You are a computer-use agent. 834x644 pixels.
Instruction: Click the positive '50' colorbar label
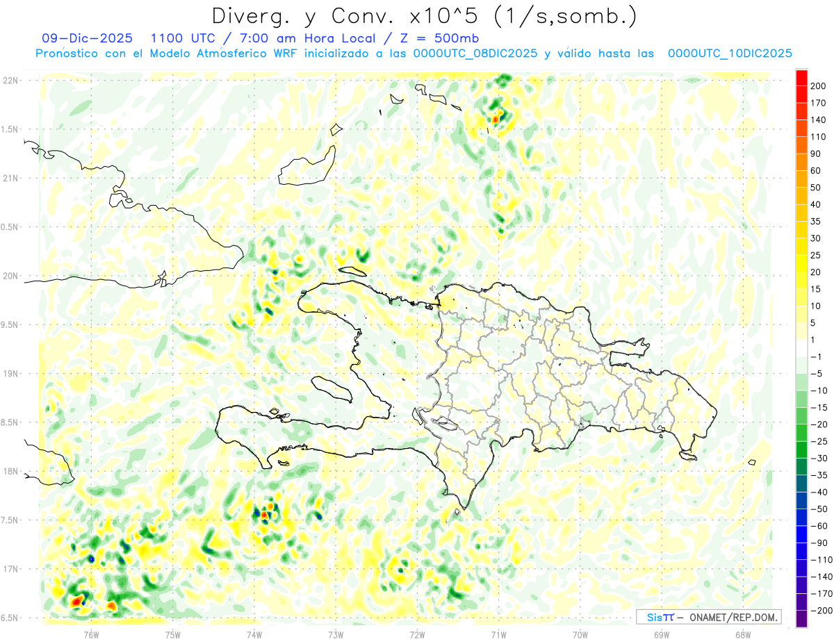click(816, 188)
